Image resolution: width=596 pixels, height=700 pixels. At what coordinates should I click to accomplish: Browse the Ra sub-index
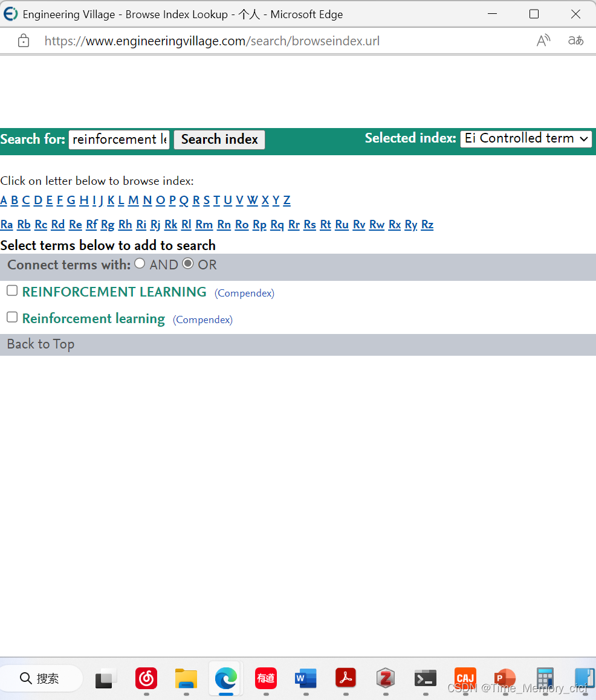[7, 225]
